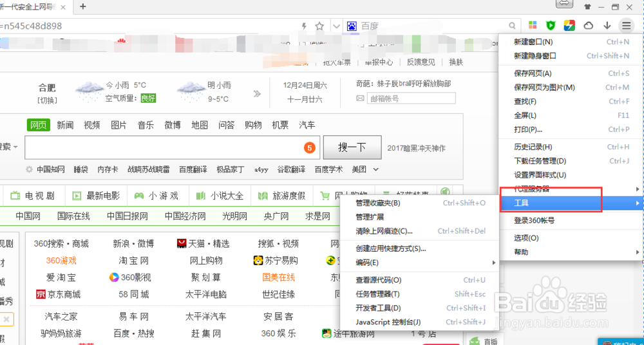Image resolution: width=644 pixels, height=345 pixels.
Task: Click the 切换 city link under 合肥
Action: click(48, 100)
